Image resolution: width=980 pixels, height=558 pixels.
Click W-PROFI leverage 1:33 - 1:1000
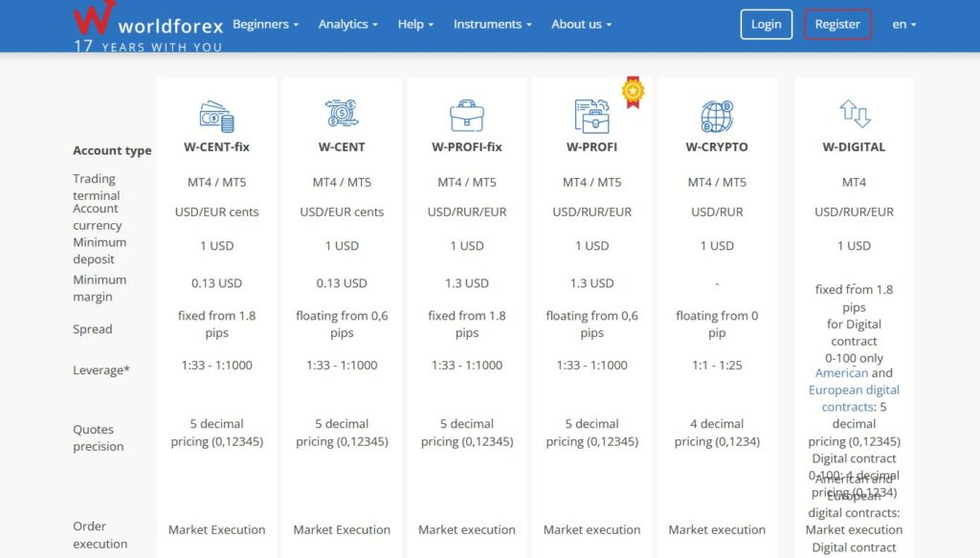591,365
